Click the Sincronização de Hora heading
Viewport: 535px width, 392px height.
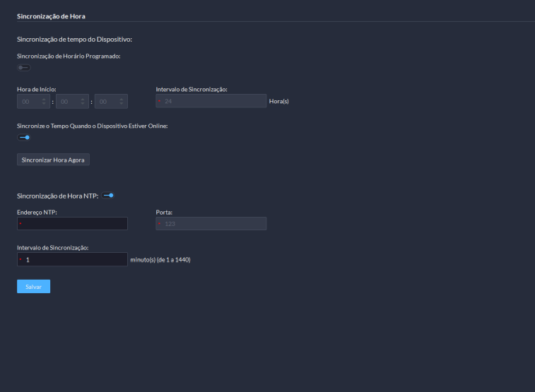(x=51, y=16)
